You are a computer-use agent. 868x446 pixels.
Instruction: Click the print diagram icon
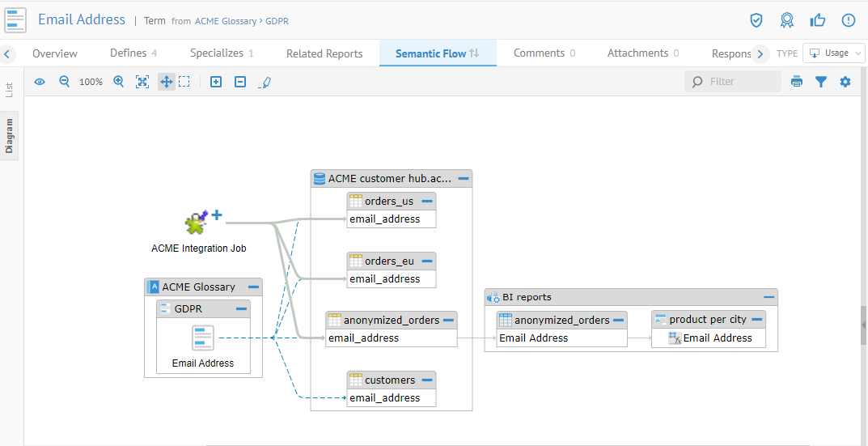click(797, 82)
